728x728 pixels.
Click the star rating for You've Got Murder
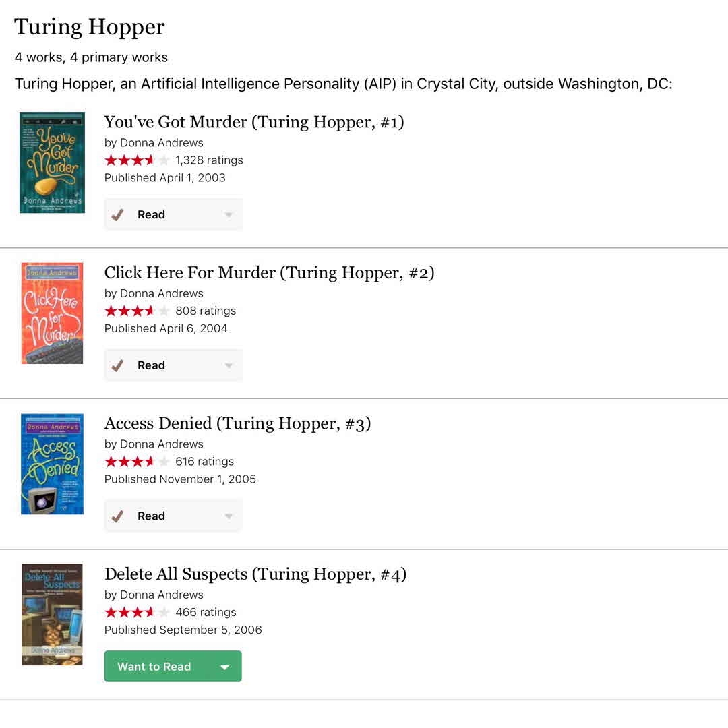point(137,160)
